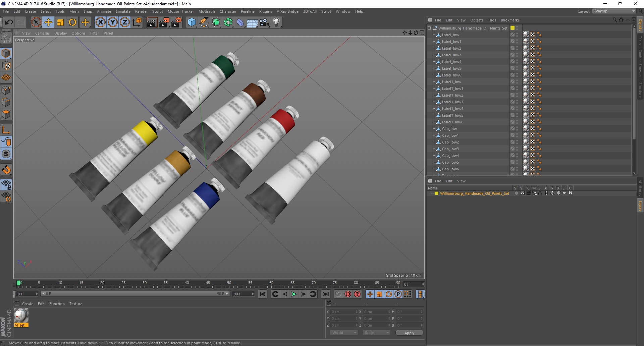The width and height of the screenshot is (644, 346).
Task: Render the active view
Action: tap(152, 22)
